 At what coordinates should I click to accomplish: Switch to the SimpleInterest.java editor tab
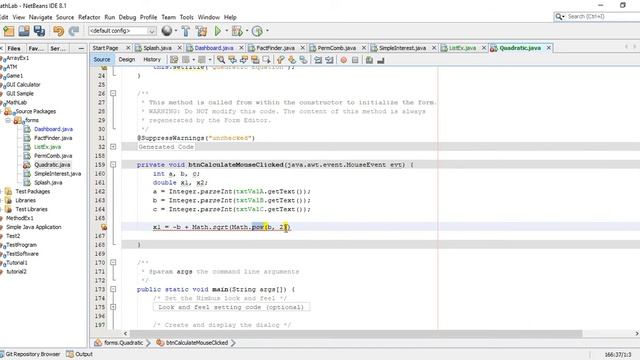pyautogui.click(x=402, y=48)
